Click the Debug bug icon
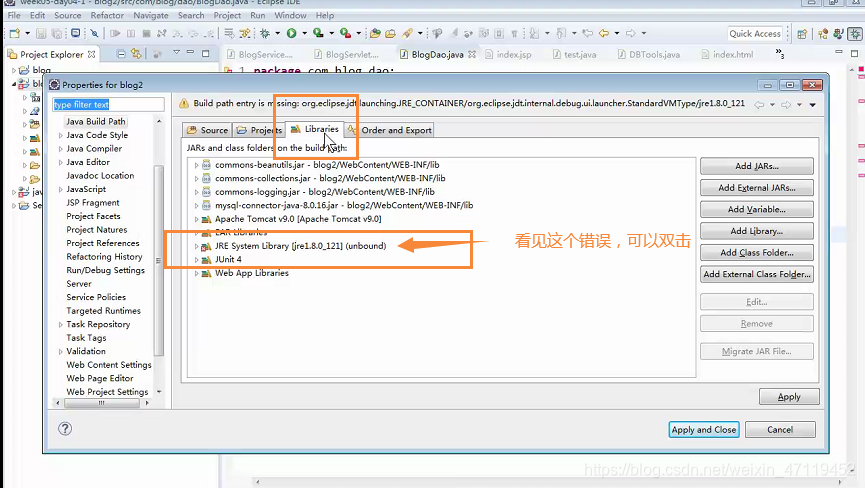The image size is (865, 488). pyautogui.click(x=265, y=33)
